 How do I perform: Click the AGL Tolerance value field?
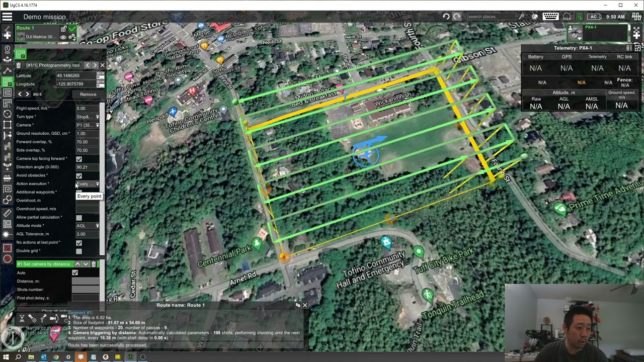88,234
